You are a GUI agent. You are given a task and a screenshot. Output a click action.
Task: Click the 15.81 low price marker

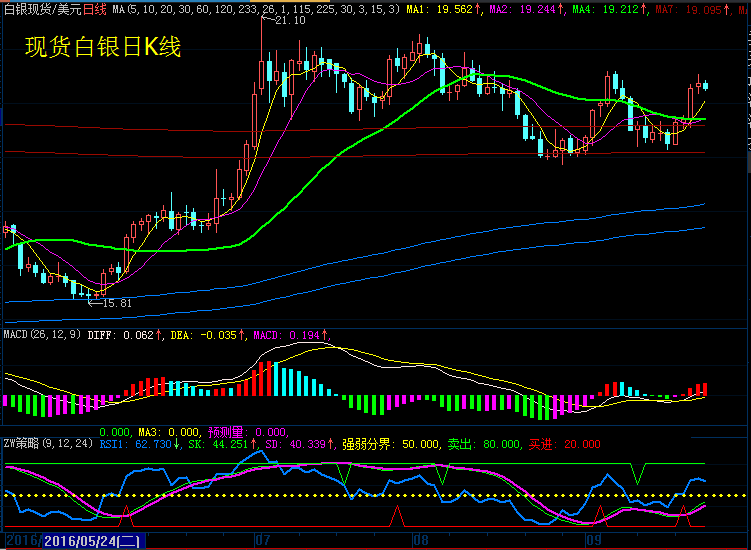coord(116,302)
